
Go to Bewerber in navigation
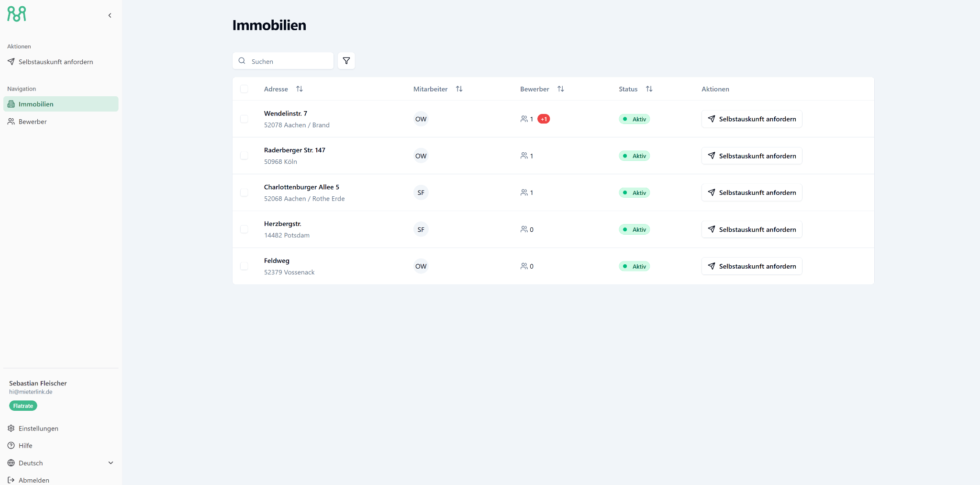(x=33, y=122)
